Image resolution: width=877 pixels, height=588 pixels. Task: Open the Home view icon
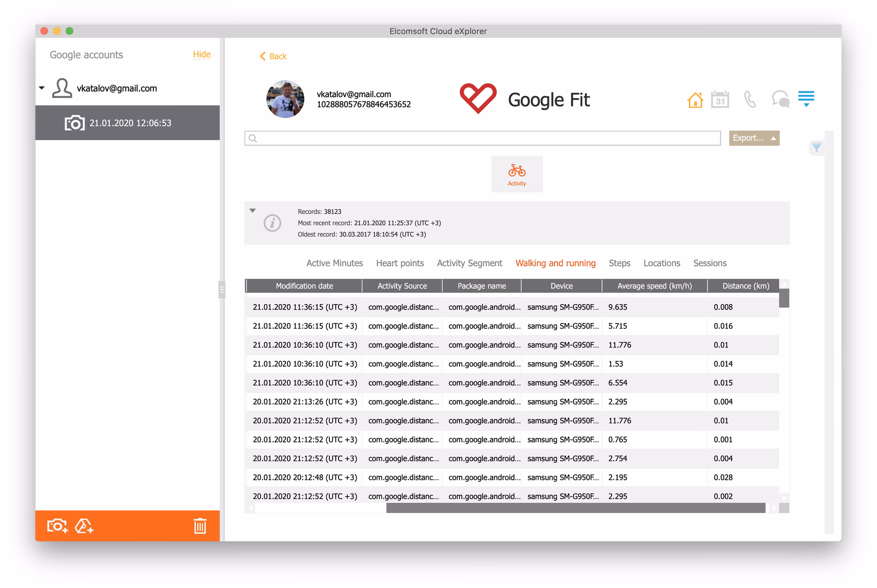point(695,99)
